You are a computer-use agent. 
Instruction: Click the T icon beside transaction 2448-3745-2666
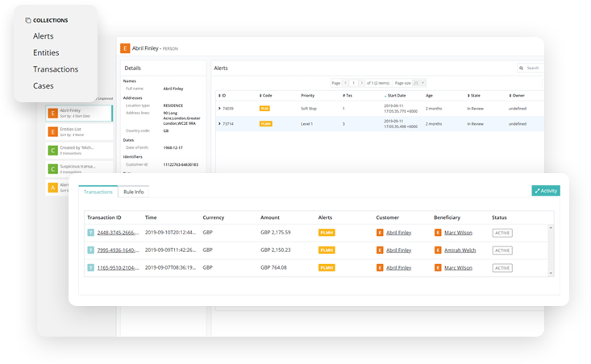point(91,233)
